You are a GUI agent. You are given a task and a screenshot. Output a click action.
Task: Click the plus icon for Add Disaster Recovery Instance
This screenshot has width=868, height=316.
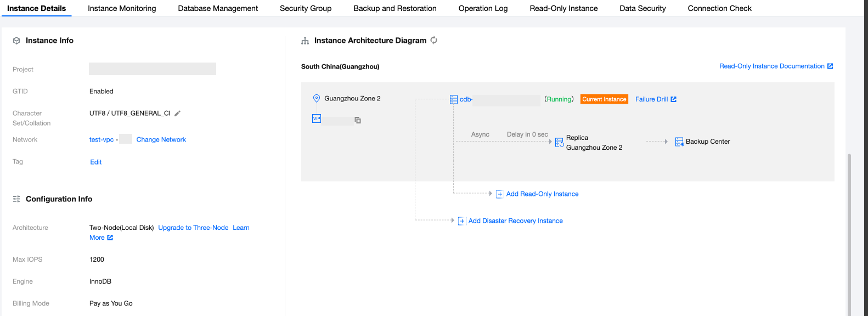pos(462,221)
